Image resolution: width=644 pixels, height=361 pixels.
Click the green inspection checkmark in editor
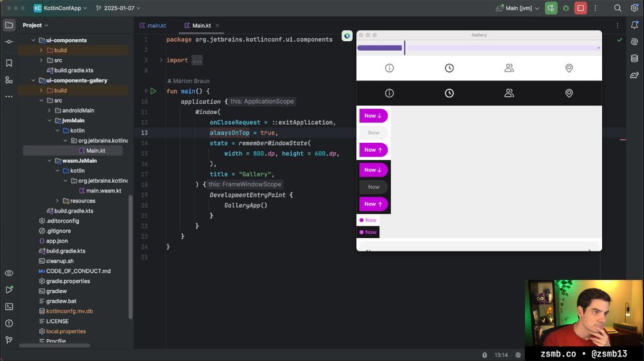point(620,40)
